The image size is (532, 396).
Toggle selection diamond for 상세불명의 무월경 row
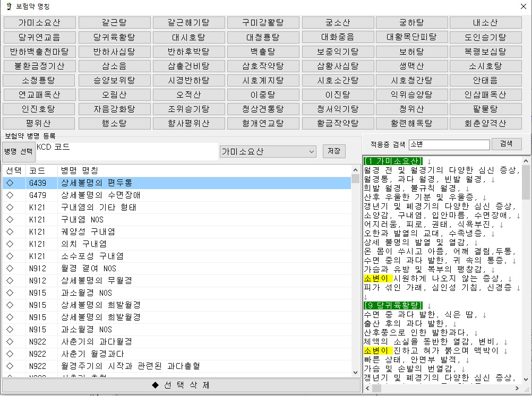(10, 280)
